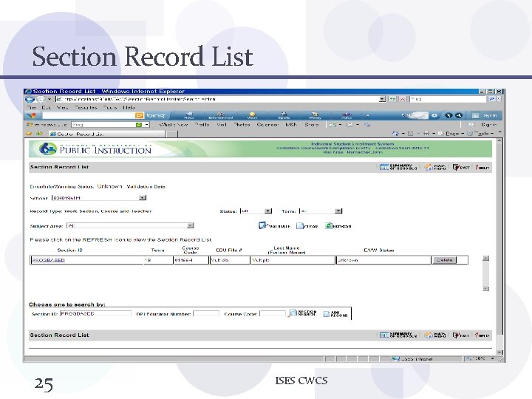The width and height of the screenshot is (532, 399).
Task: Open a new blank browser tab
Action: coord(171,134)
